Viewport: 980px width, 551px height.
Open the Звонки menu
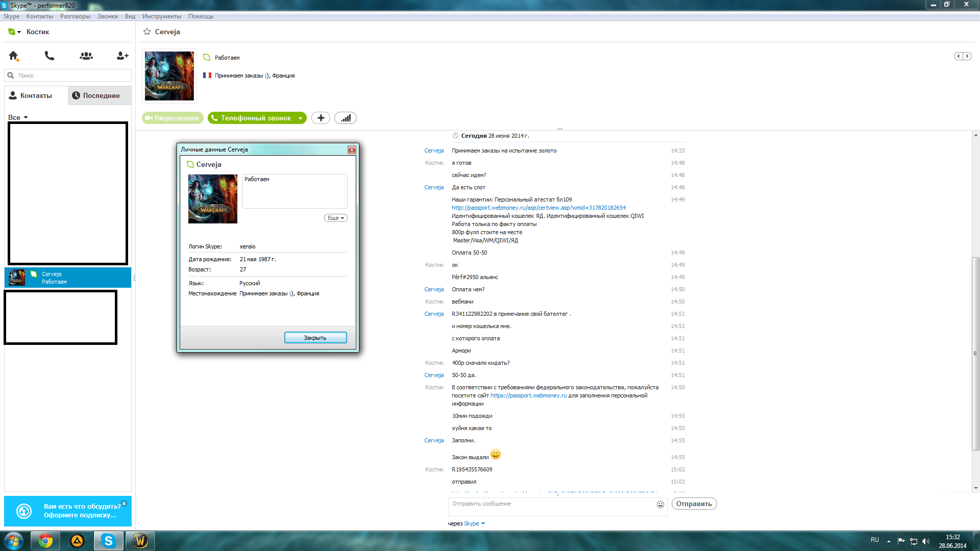click(108, 16)
